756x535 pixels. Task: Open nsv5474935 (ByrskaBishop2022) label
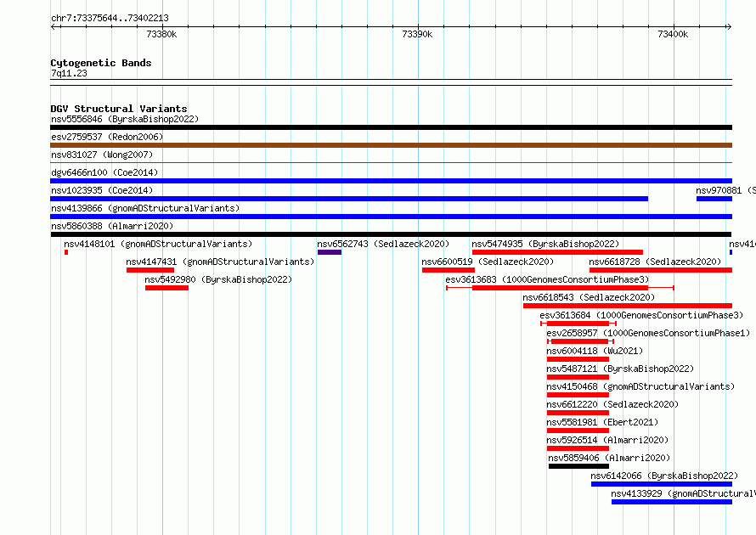tap(545, 244)
